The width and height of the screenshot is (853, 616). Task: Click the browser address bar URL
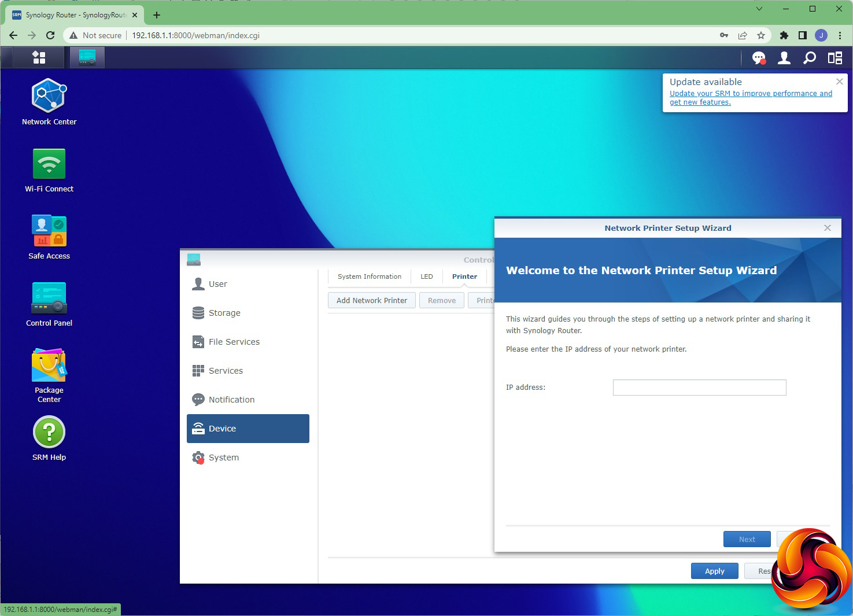click(195, 35)
